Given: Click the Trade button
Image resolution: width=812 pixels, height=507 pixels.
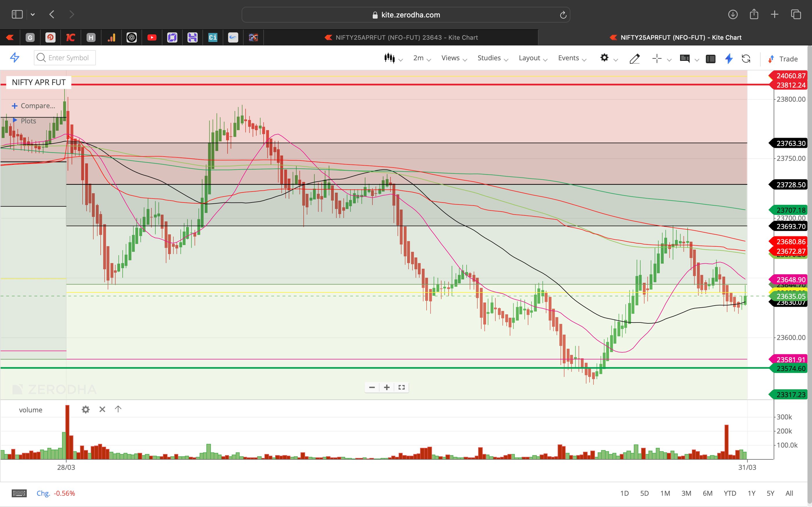Looking at the screenshot, I should (x=786, y=59).
